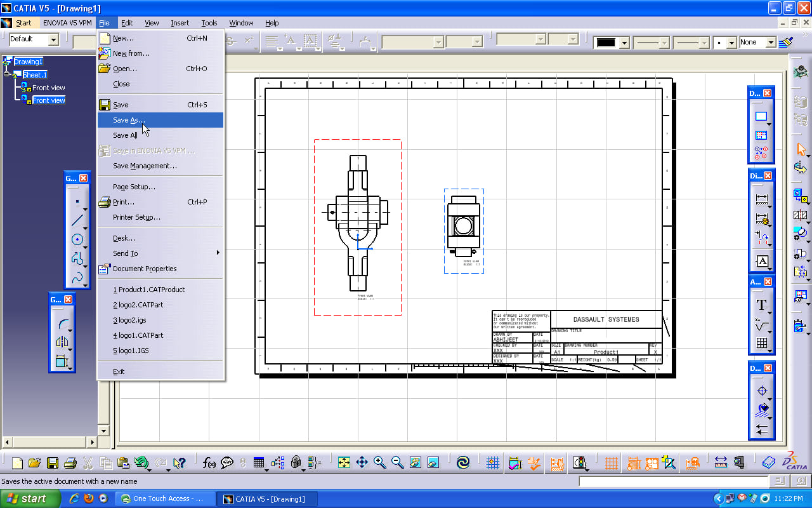
Task: Open the color swatch dropdown arrow
Action: point(624,43)
